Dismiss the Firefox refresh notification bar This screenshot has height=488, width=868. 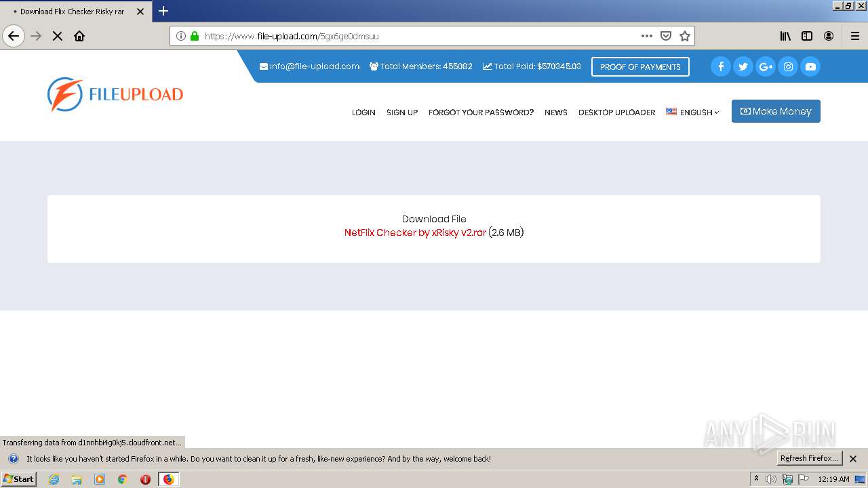tap(854, 459)
